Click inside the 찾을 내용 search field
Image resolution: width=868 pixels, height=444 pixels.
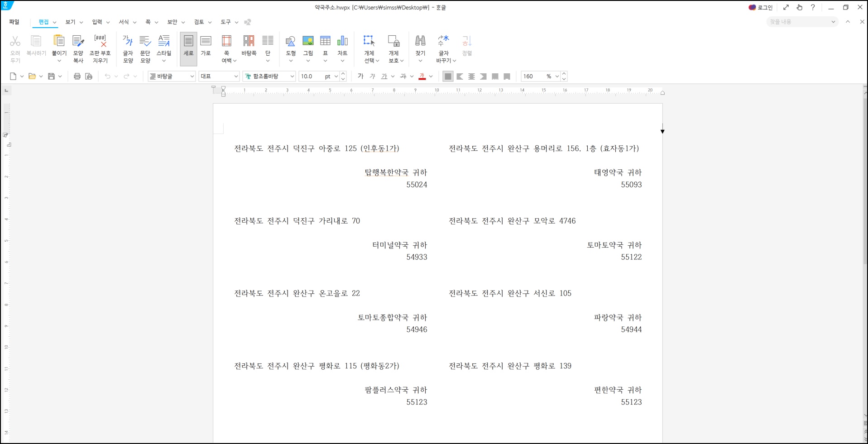pos(797,21)
